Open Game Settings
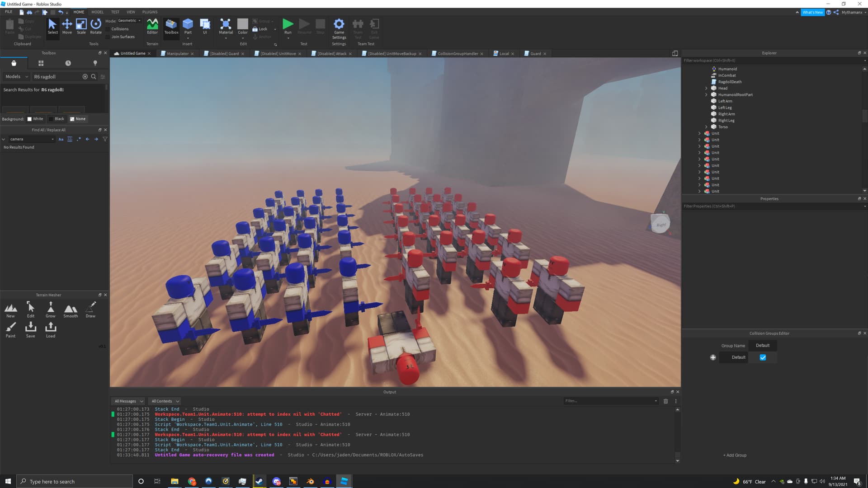Image resolution: width=868 pixels, height=488 pixels. [x=339, y=29]
